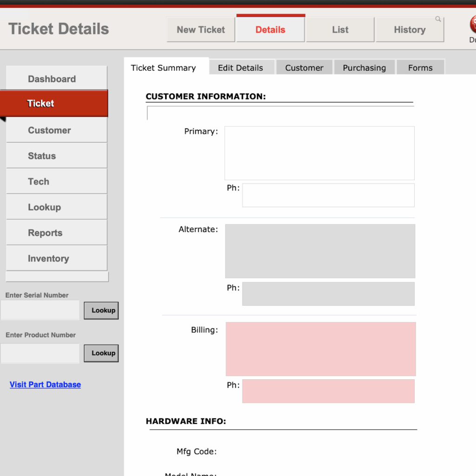Switch to the List view tab
The width and height of the screenshot is (476, 476).
pos(340,30)
